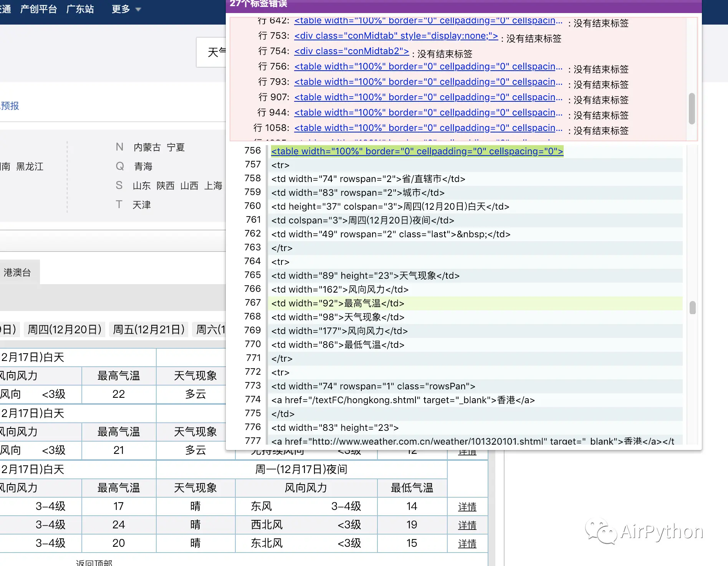Select the 周四(12月20日) date tab
This screenshot has width=728, height=566.
point(65,329)
